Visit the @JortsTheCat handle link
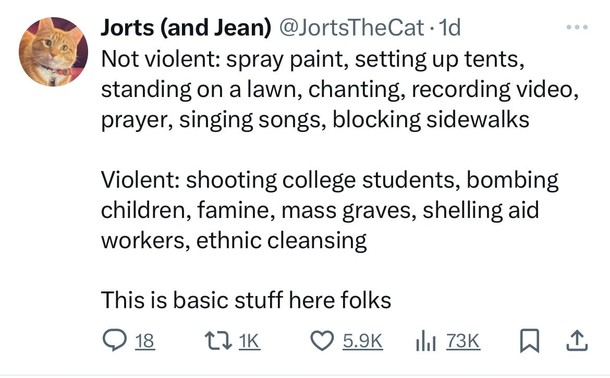The width and height of the screenshot is (610, 378). [x=351, y=28]
